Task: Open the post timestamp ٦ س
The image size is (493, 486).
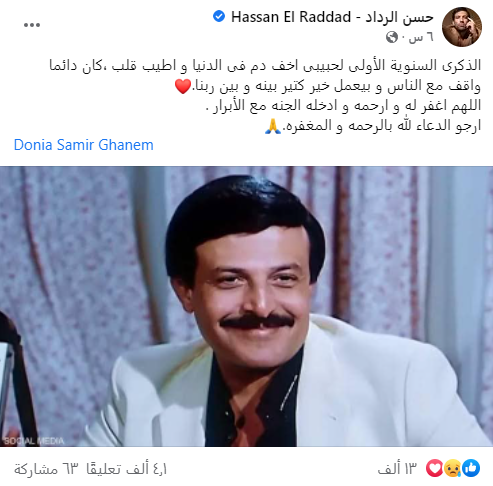Action: [x=421, y=37]
